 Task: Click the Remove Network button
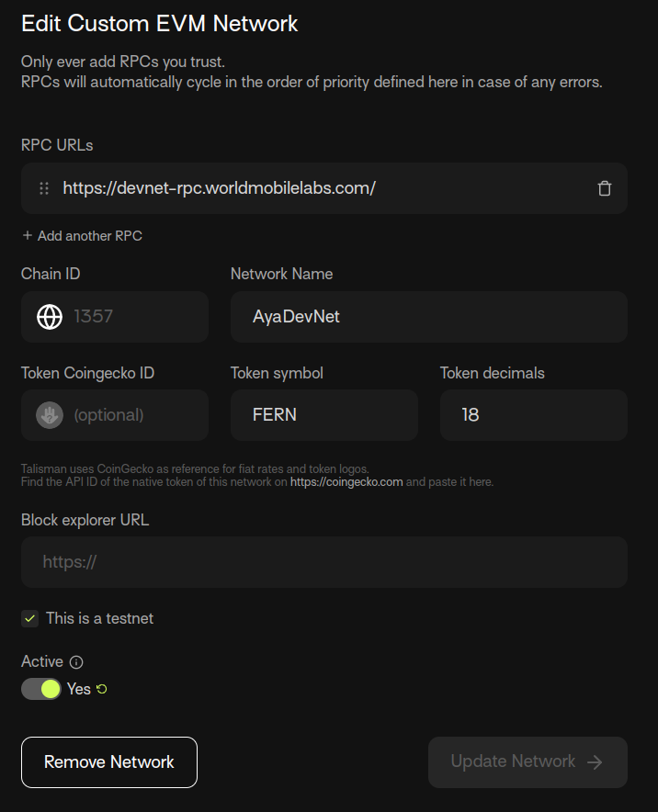pos(109,762)
